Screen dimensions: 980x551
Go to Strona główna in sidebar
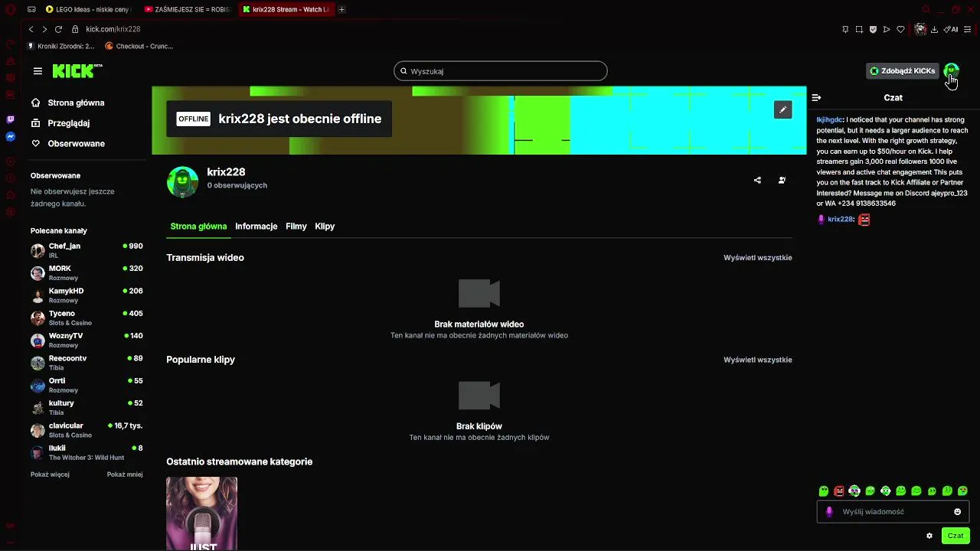[67, 103]
